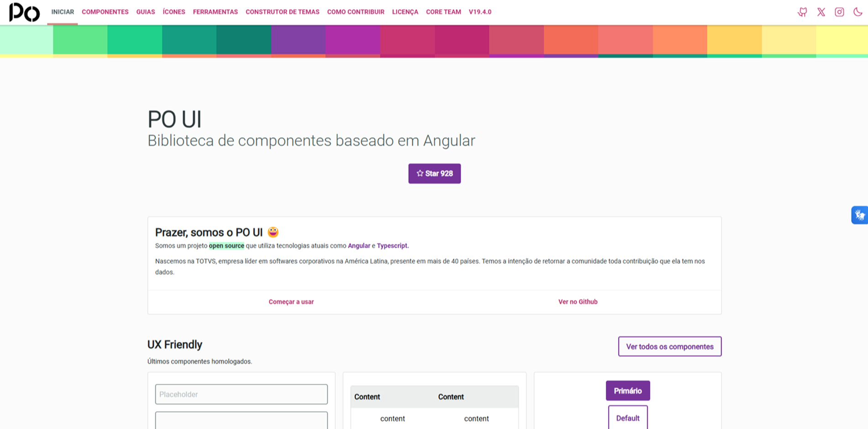Click the 'Prazer, somos o PO UI' heading
Screen dimensions: 868x429
pos(209,232)
